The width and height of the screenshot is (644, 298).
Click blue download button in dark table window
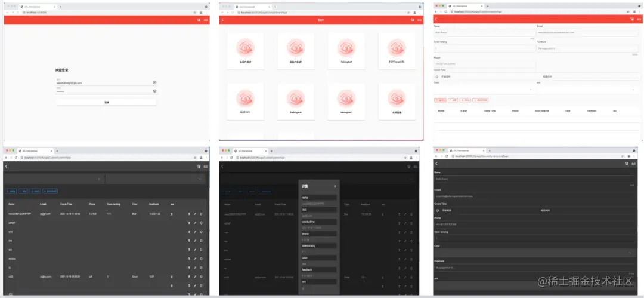pos(50,191)
